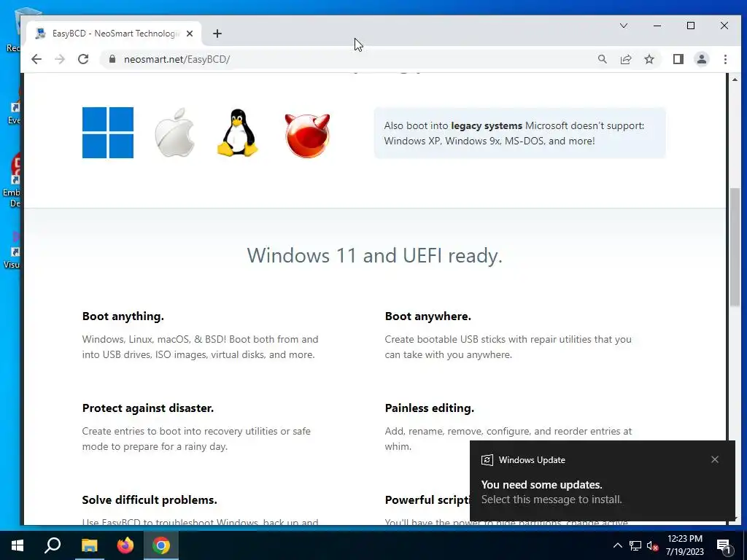Click the Chrome taskbar icon
Viewport: 747px width, 560px height.
[x=161, y=545]
